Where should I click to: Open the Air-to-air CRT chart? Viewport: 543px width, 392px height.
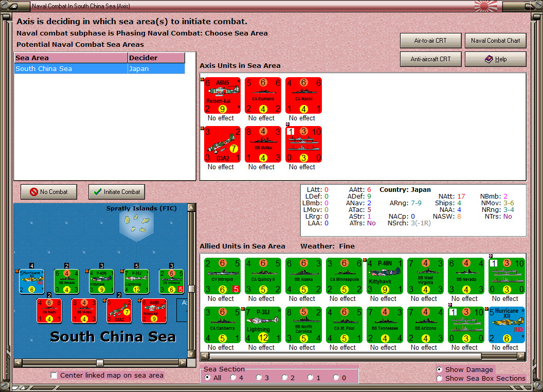pos(430,41)
